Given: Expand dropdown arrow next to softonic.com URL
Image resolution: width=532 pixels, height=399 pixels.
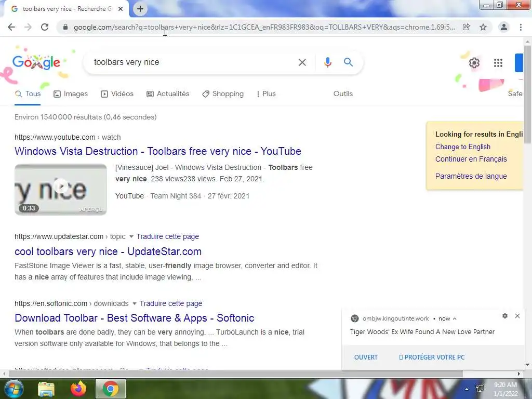Looking at the screenshot, I should pos(135,303).
